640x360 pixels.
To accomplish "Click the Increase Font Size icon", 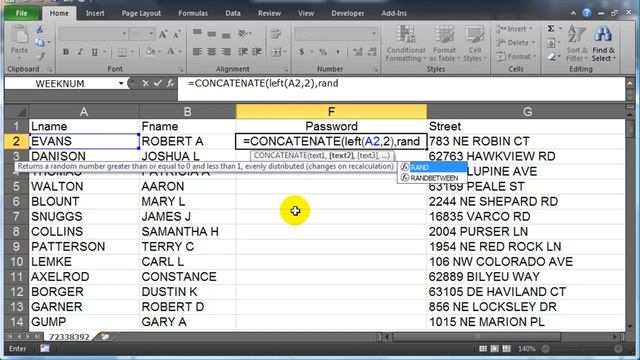I will click(x=163, y=34).
